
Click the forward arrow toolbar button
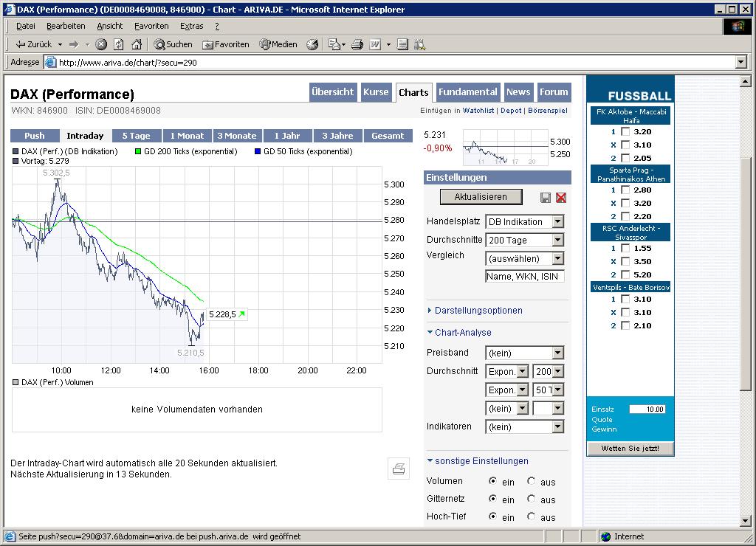(74, 44)
